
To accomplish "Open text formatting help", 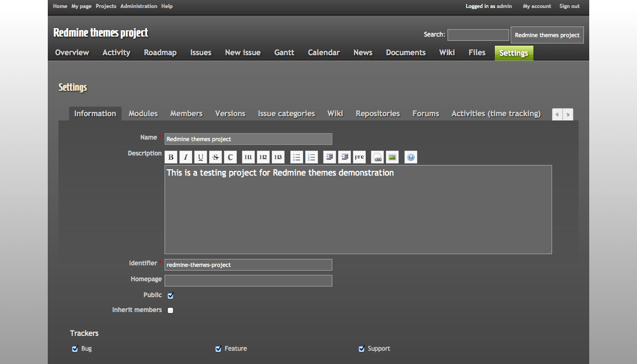I will pos(411,157).
